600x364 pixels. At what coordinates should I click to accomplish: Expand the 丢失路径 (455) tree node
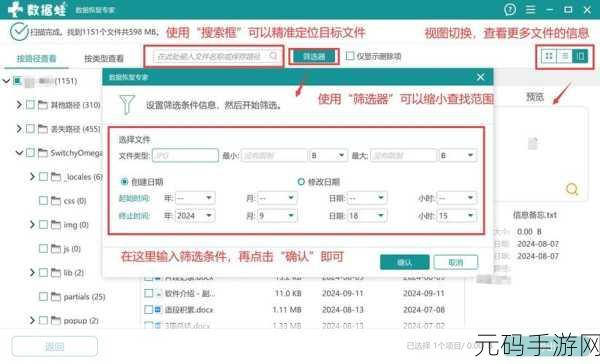point(19,129)
